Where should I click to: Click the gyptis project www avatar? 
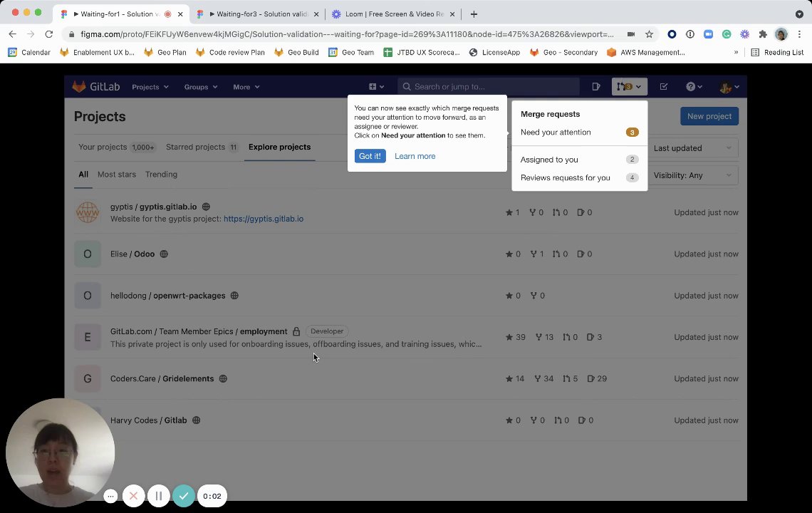tap(88, 212)
